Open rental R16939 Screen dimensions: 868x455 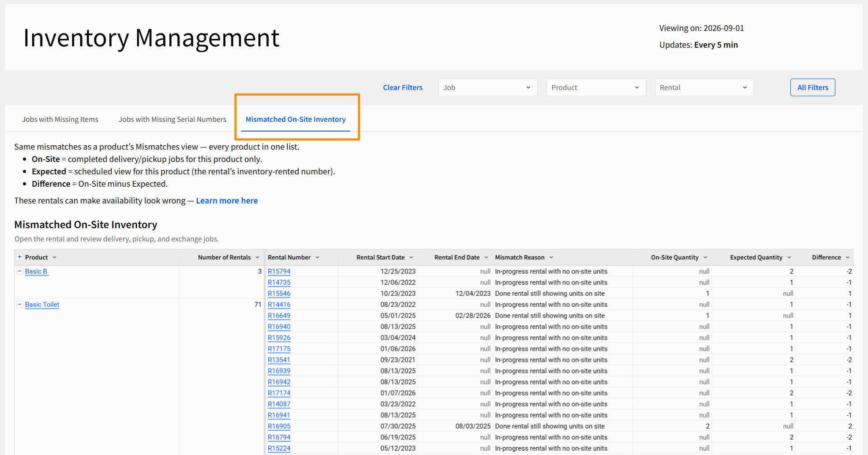279,371
